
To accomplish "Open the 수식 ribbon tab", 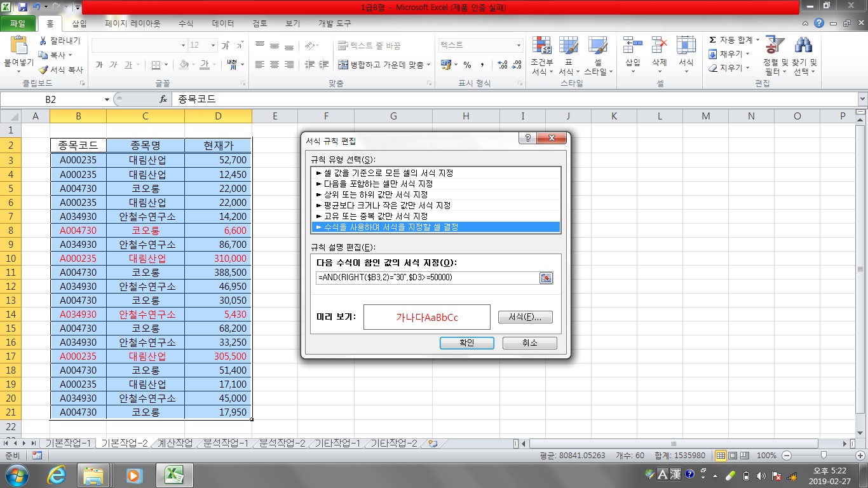I will pyautogui.click(x=186, y=24).
